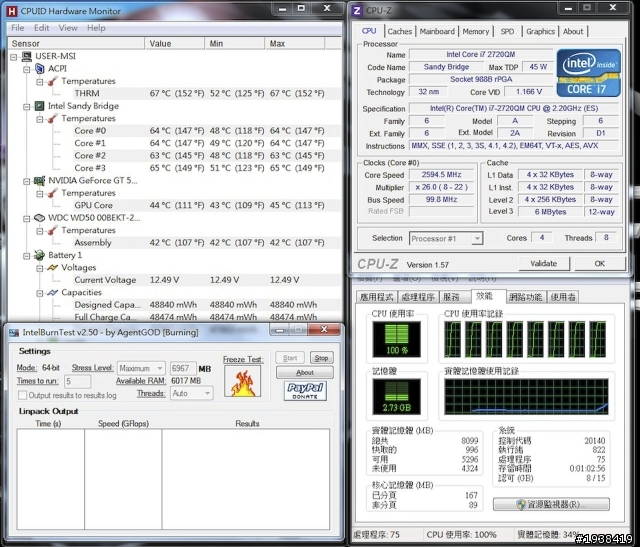The height and width of the screenshot is (547, 640).
Task: Collapse the Voltages node
Action: point(40,268)
